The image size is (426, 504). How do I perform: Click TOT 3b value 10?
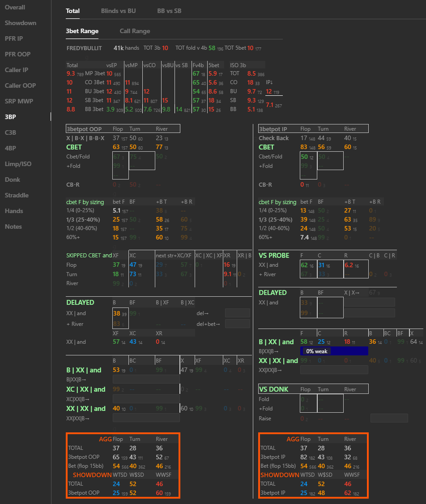[x=165, y=48]
